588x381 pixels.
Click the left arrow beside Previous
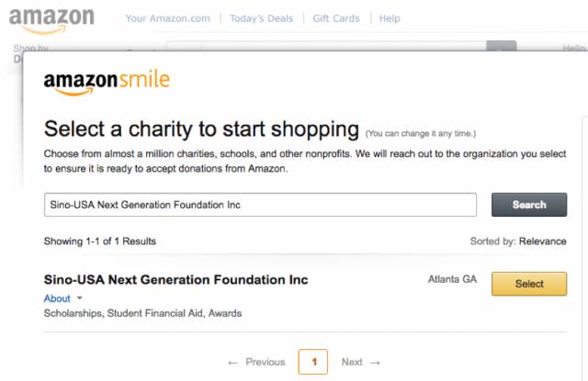point(232,363)
